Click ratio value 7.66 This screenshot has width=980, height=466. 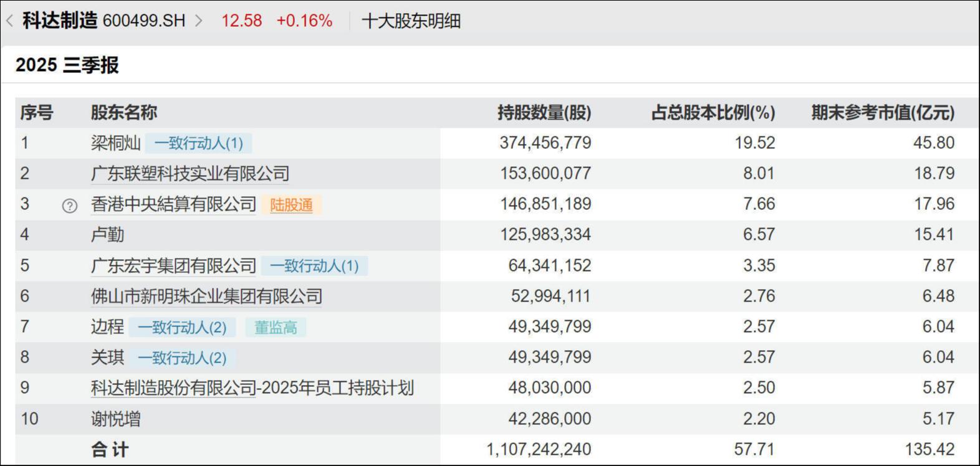(x=759, y=204)
